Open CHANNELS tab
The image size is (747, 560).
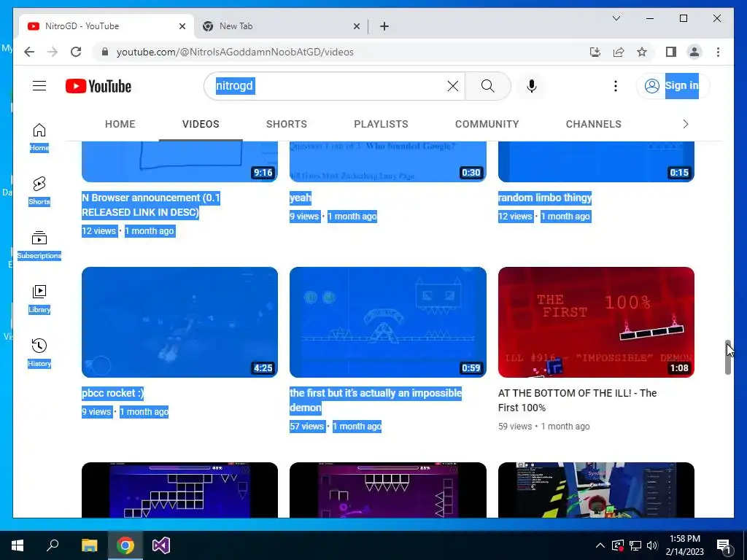click(594, 124)
